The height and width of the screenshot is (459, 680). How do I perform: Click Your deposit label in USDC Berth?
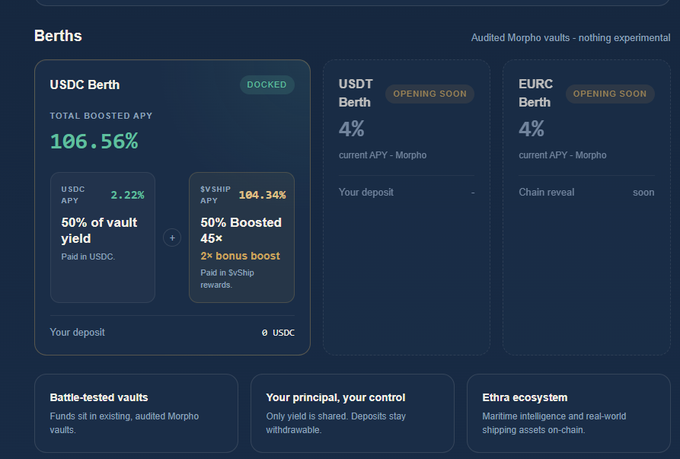pyautogui.click(x=77, y=332)
